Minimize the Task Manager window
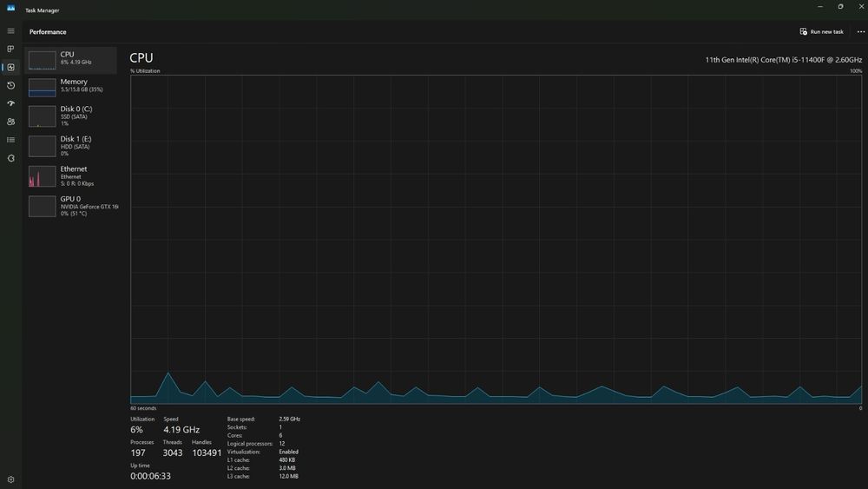This screenshot has width=868, height=489. tap(820, 7)
